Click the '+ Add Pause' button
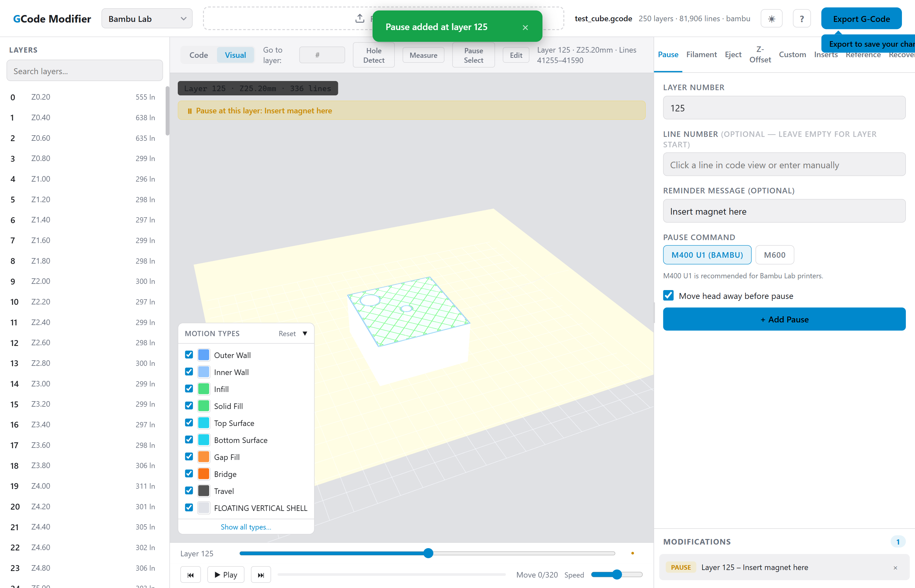Image resolution: width=915 pixels, height=588 pixels. (784, 319)
